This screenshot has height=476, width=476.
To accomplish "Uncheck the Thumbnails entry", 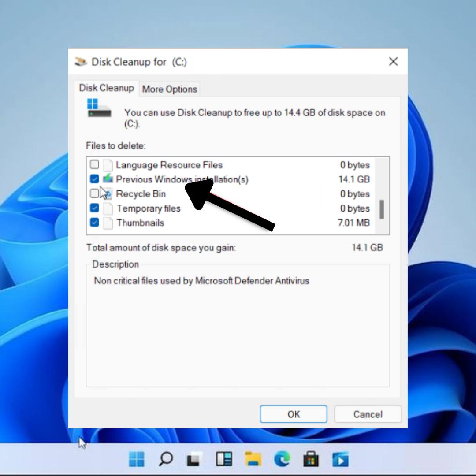I will coord(94,223).
